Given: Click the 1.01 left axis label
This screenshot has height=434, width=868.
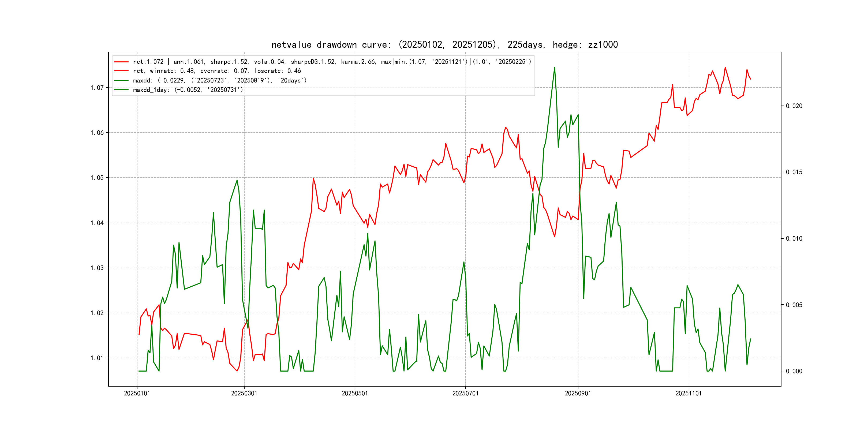Looking at the screenshot, I should [97, 358].
